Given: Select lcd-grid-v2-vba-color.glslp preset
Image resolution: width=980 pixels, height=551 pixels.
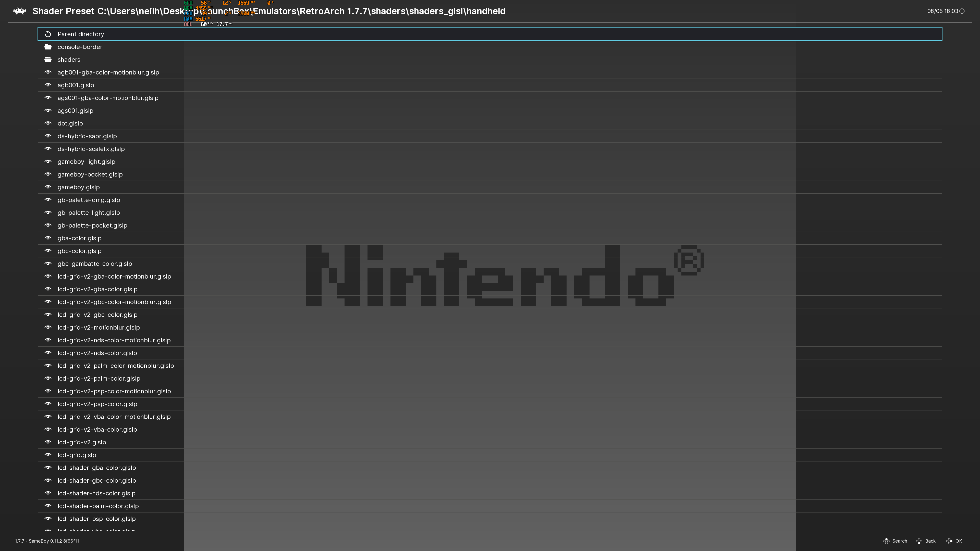Looking at the screenshot, I should [x=490, y=429].
